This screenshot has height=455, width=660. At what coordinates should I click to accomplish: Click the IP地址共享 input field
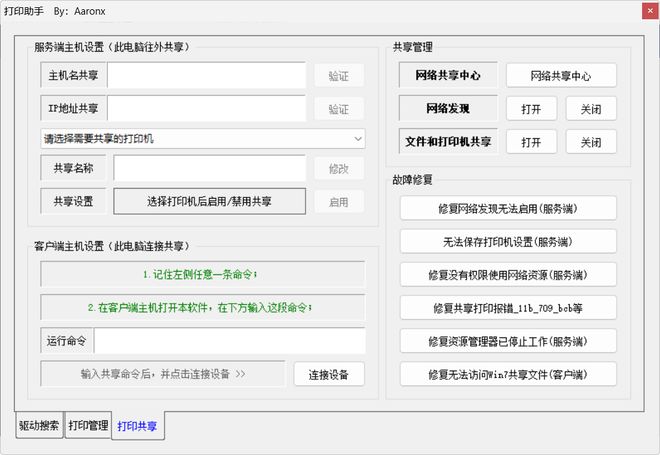coord(206,109)
